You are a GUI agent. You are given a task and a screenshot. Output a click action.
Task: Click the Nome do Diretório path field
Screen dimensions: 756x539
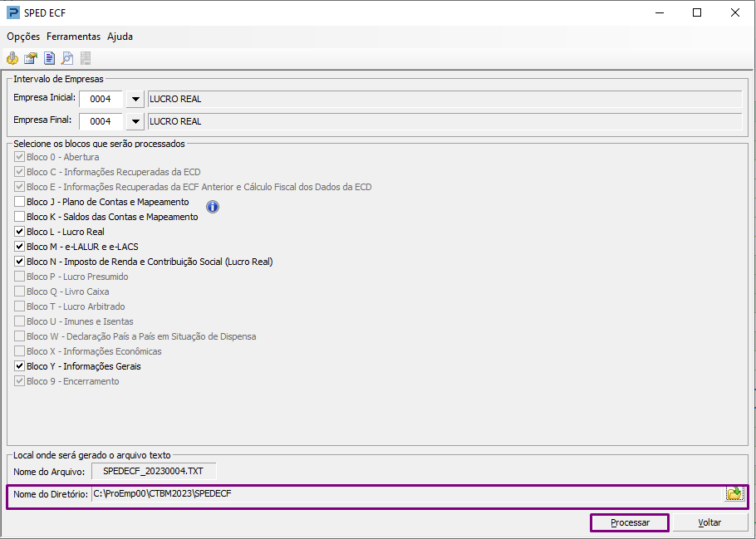click(x=407, y=493)
